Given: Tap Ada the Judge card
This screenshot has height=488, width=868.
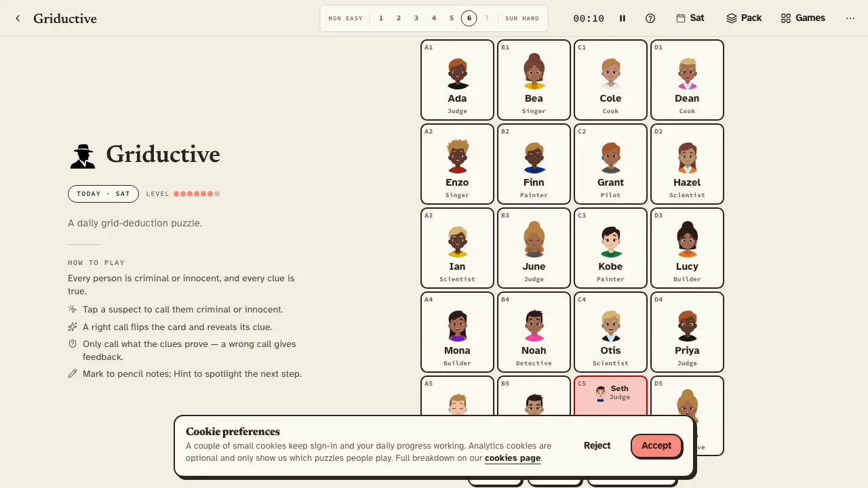Looking at the screenshot, I should click(457, 80).
